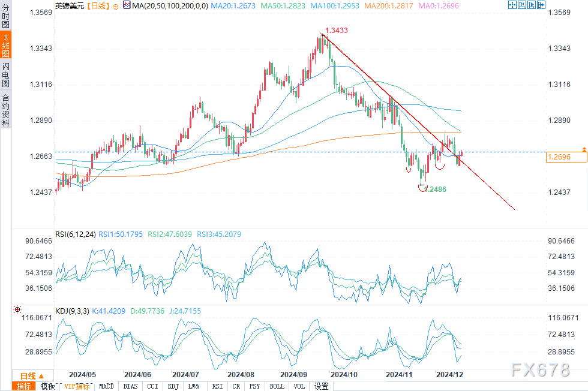Open the 日线 period dropdown
The width and height of the screenshot is (588, 391).
point(32,376)
